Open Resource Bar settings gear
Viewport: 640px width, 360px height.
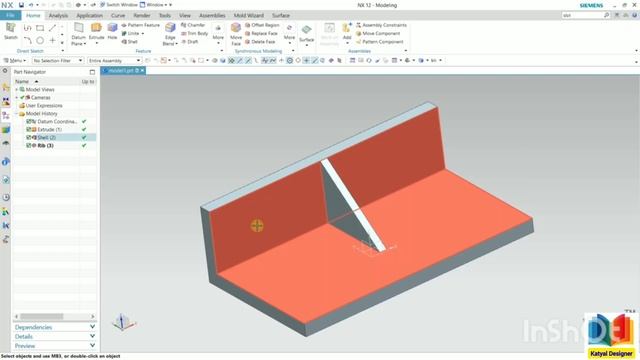tap(5, 71)
